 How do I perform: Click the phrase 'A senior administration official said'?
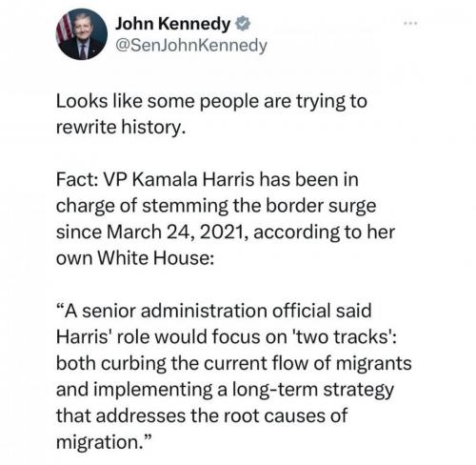[218, 311]
